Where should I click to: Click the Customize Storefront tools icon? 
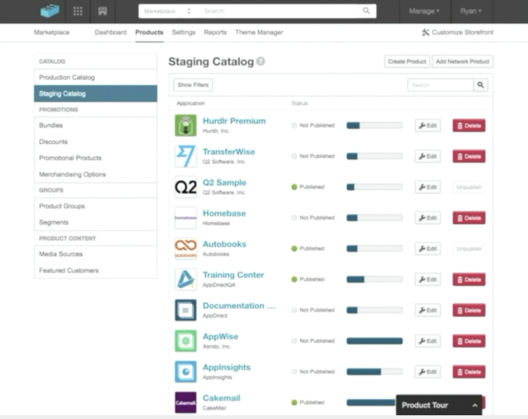(425, 32)
